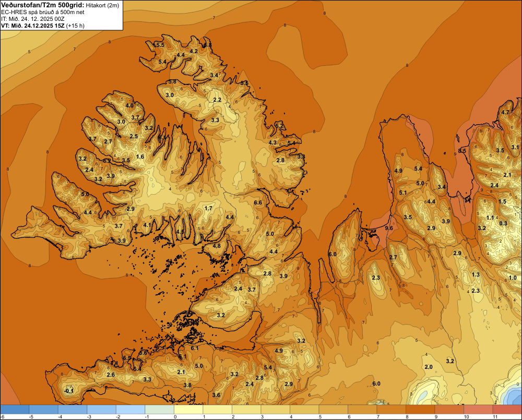Click the '1.0' temperature value on the map
The height and width of the screenshot is (420, 522).
(513, 278)
